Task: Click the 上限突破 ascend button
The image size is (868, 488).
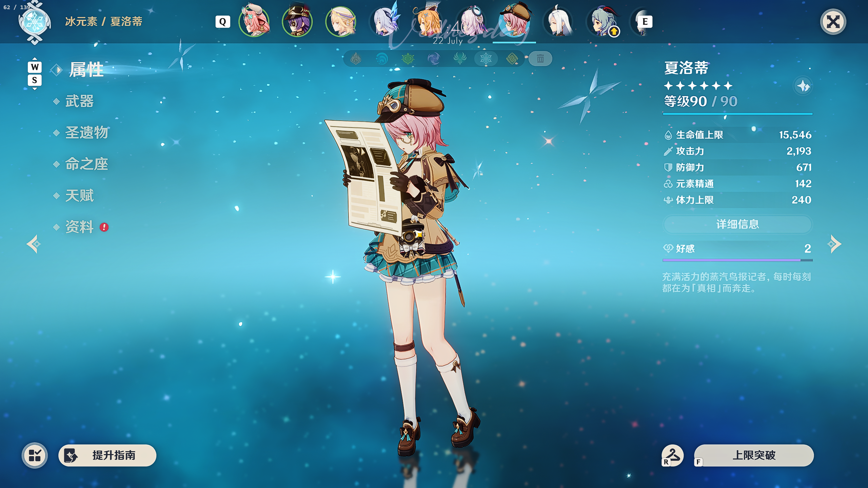Action: click(x=754, y=455)
